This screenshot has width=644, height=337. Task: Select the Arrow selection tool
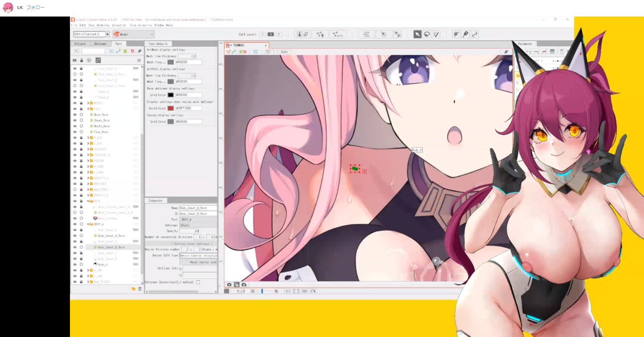click(418, 34)
